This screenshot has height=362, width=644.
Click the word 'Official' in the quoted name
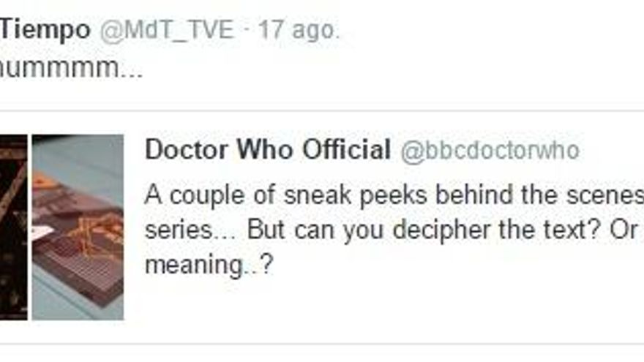click(346, 149)
